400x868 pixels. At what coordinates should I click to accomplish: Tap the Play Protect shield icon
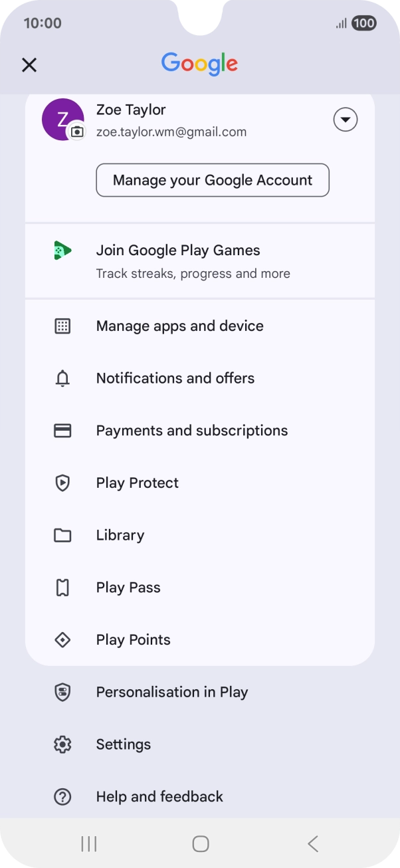tap(62, 483)
